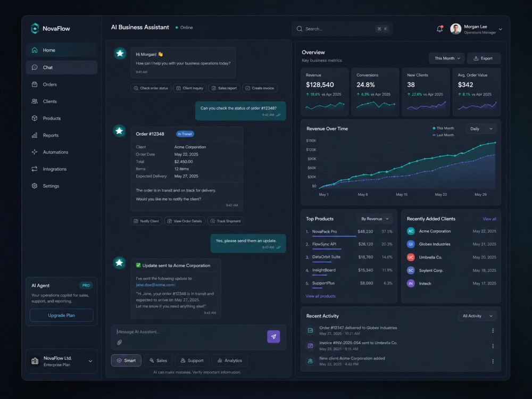Click the attachment paperclip icon
532x399 pixels.
click(x=119, y=342)
